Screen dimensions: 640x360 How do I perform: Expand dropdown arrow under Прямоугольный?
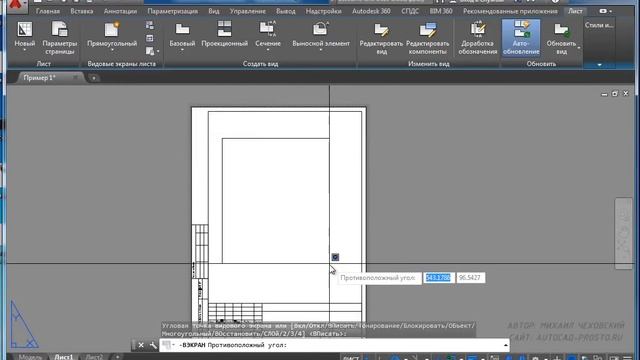point(112,50)
